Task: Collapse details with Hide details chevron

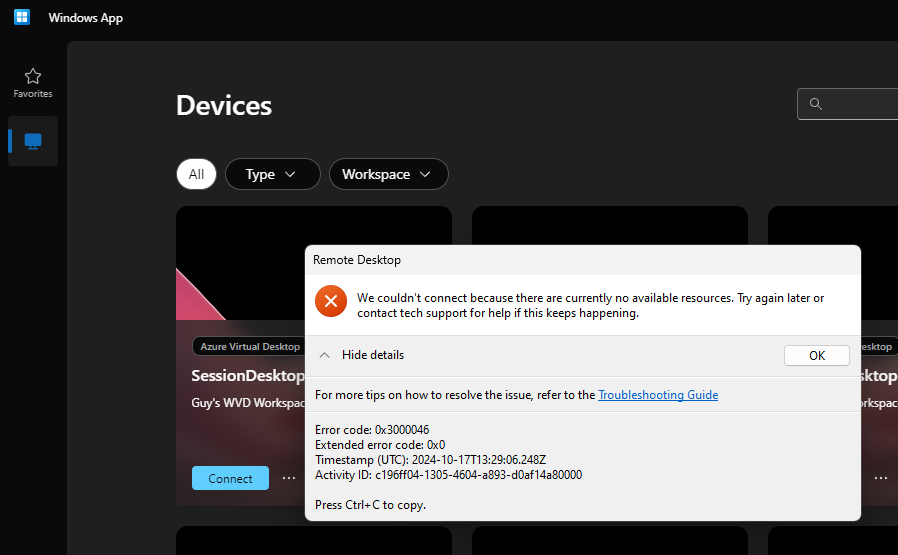Action: tap(324, 355)
